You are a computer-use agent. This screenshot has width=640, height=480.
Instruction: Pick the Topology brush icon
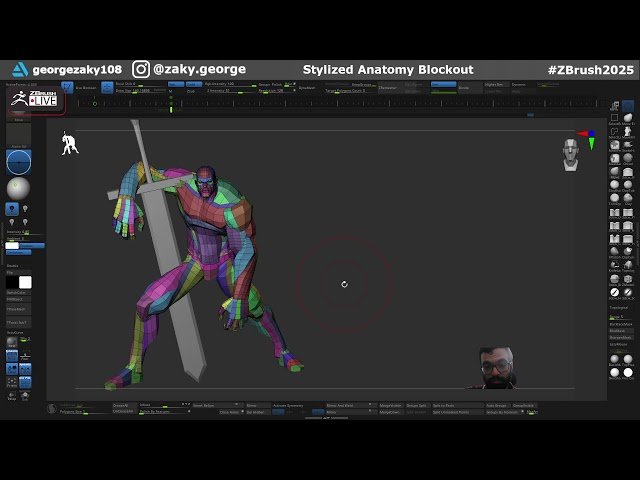tap(628, 264)
